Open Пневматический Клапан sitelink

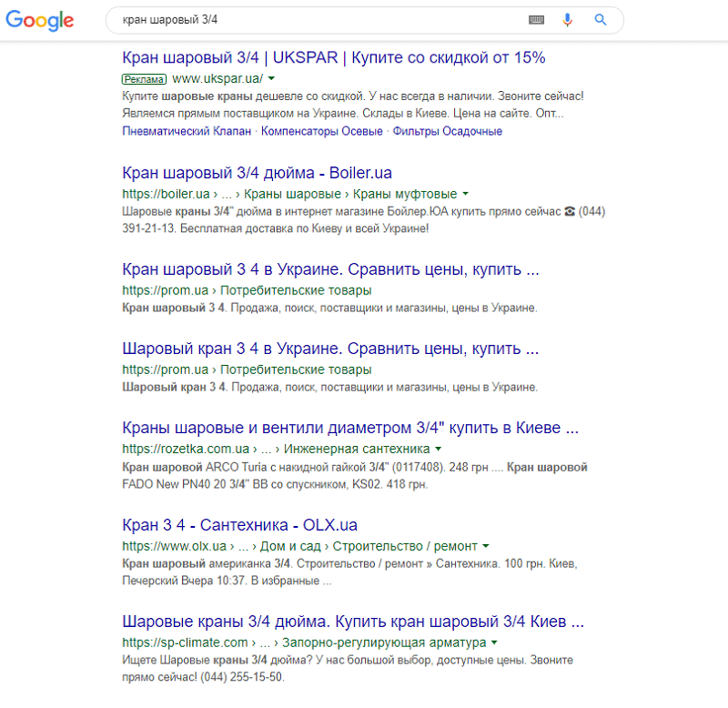coord(187,131)
